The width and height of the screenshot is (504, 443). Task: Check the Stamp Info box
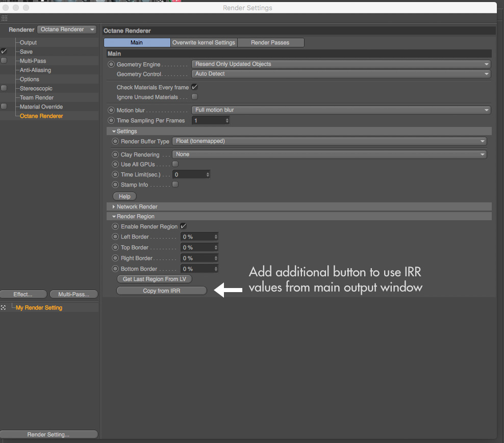(x=175, y=185)
